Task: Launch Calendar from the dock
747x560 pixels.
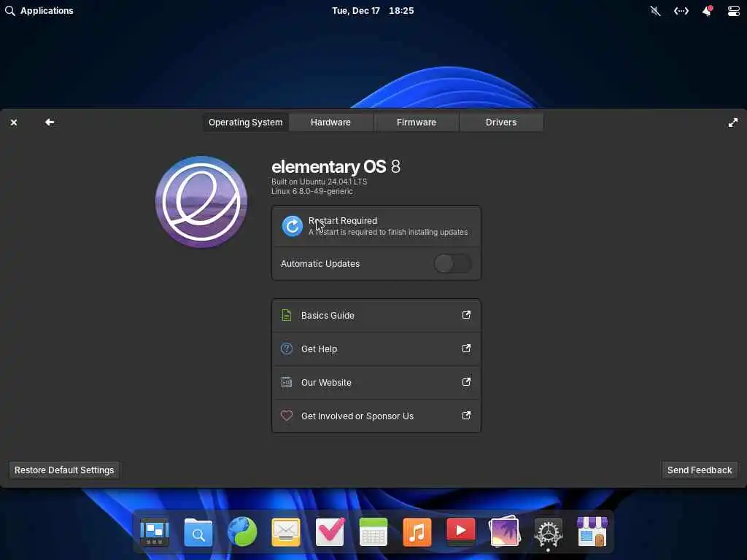Action: coord(373,532)
